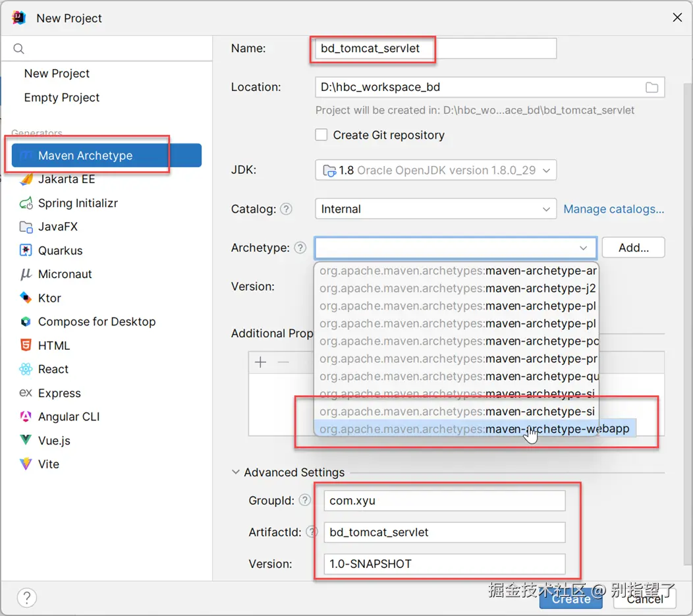The height and width of the screenshot is (616, 693).
Task: Select the JavaFX generator icon
Action: pos(26,227)
